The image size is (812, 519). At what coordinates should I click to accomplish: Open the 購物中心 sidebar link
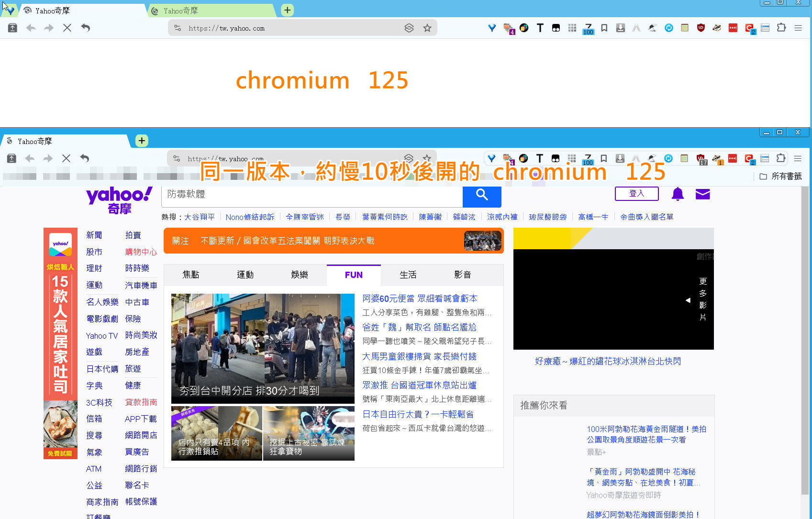click(141, 252)
